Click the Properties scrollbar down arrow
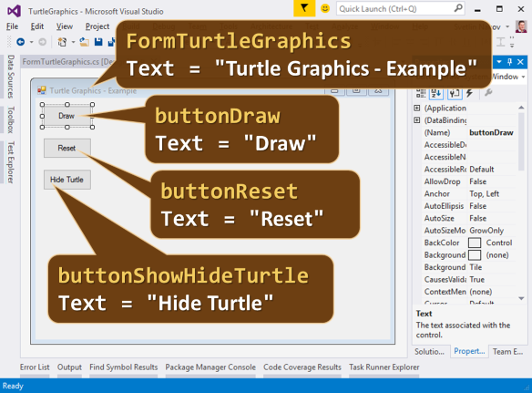532x393 pixels. click(x=521, y=298)
